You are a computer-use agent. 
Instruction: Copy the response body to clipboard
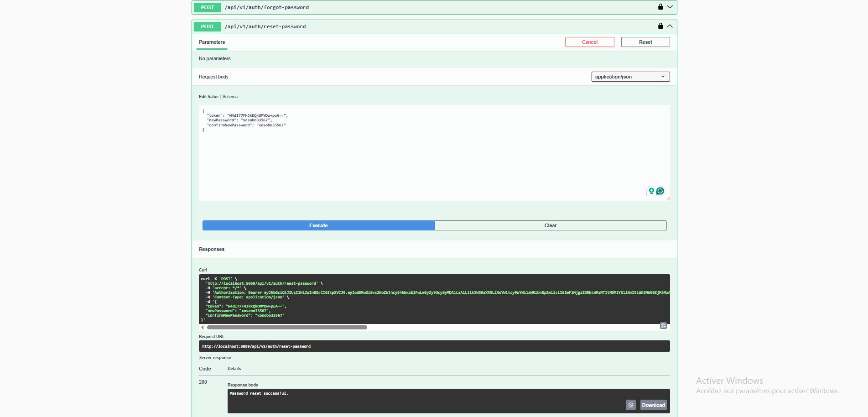(x=630, y=405)
